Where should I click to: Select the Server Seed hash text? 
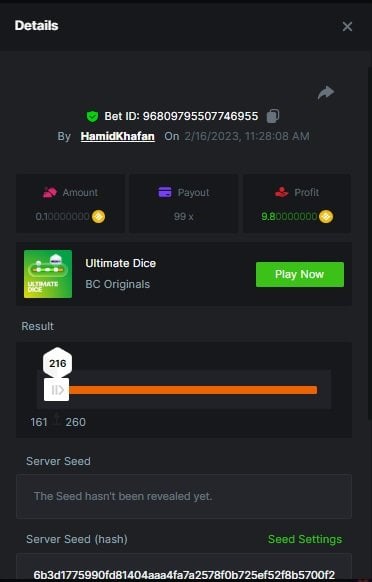click(x=184, y=575)
